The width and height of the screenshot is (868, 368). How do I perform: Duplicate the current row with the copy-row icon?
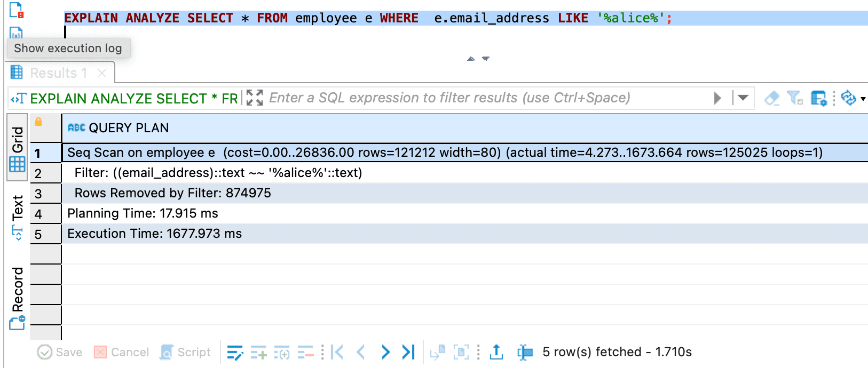pos(282,352)
